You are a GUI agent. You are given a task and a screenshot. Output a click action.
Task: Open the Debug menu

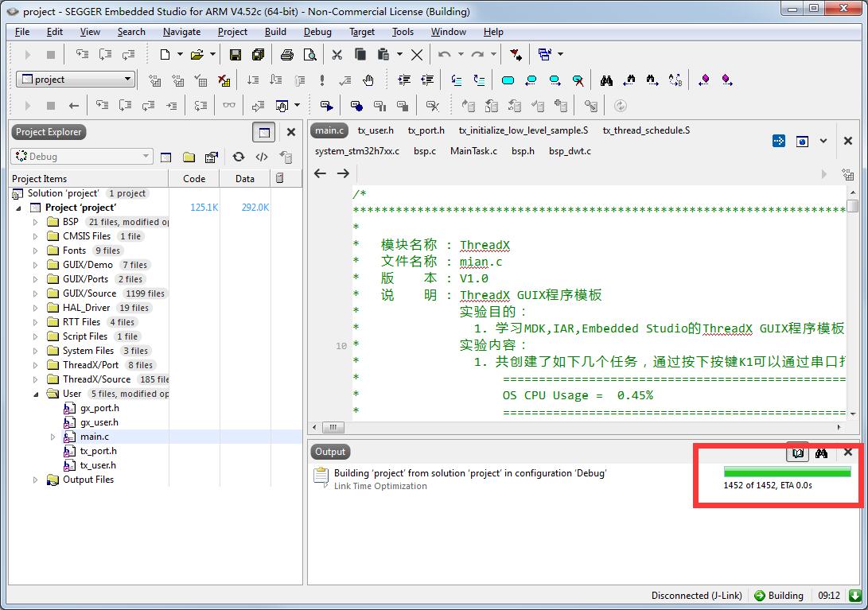click(x=317, y=32)
